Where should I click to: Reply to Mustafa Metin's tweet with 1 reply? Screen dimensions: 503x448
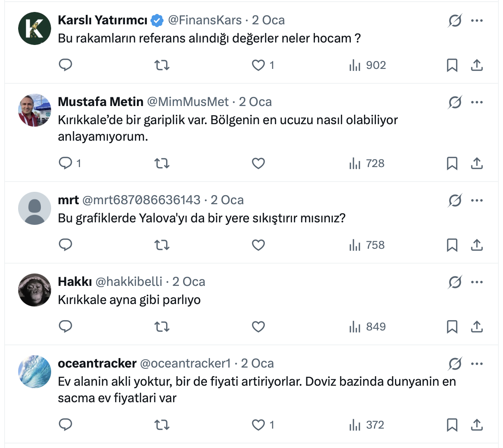click(x=70, y=163)
